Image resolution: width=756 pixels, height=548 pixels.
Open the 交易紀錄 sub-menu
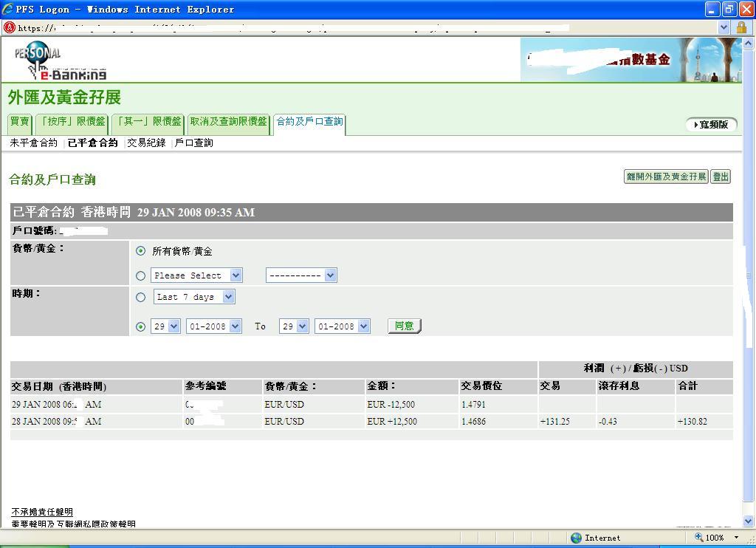point(147,143)
